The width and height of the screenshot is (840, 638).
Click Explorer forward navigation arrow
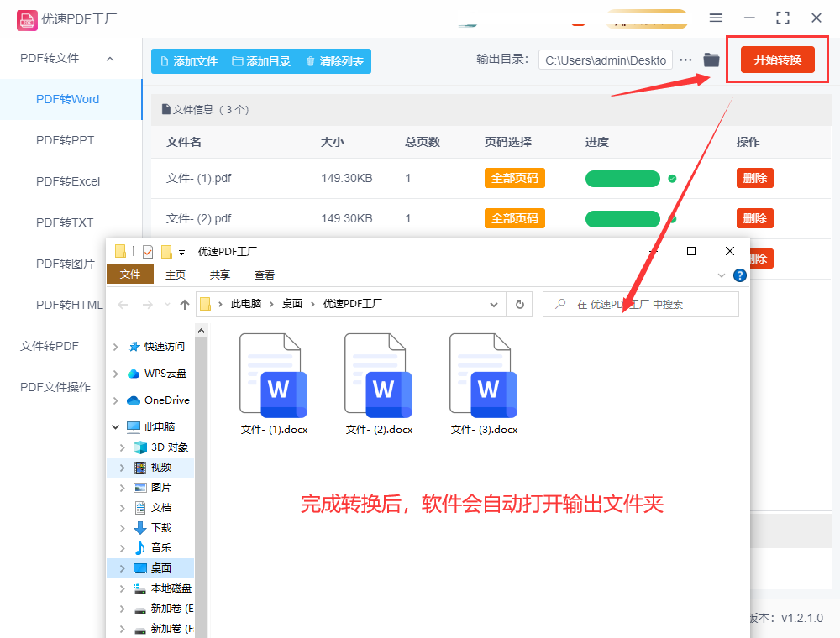pos(147,305)
